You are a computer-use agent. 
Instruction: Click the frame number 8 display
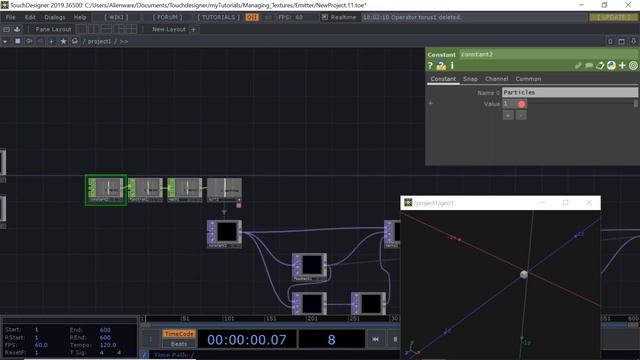(x=331, y=340)
